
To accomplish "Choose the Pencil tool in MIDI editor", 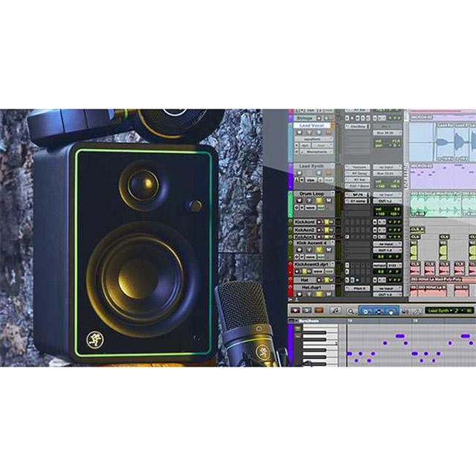I will tap(414, 309).
